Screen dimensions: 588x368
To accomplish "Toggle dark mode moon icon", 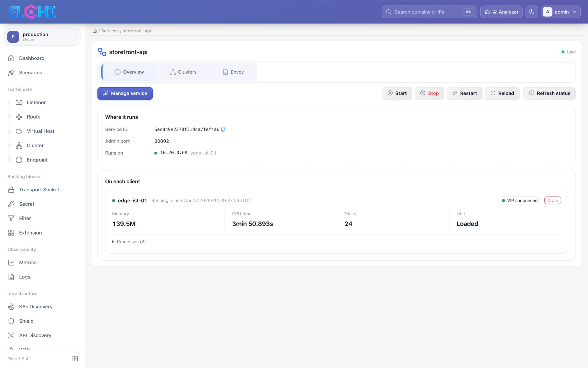I will pyautogui.click(x=532, y=12).
